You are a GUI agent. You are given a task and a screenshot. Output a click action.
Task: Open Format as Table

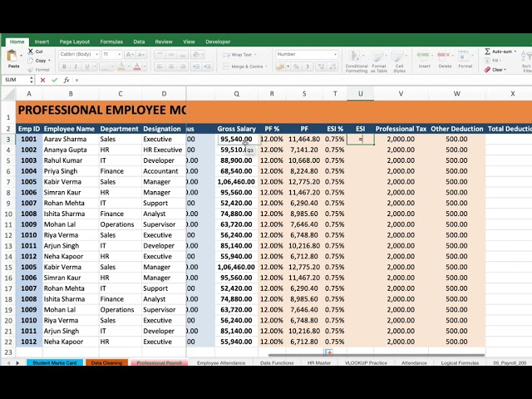point(379,62)
